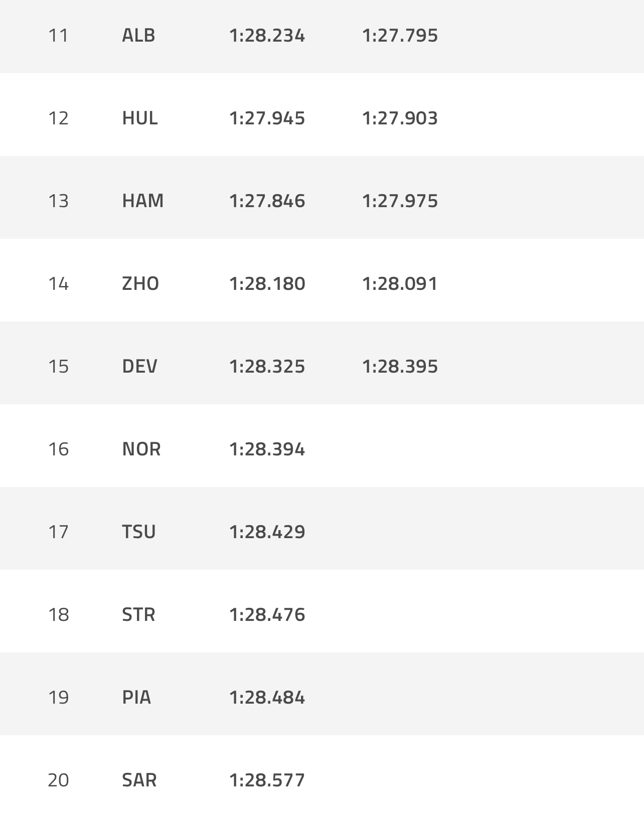Select the 1:27.903 lap time
Viewport: 644px width, 820px height.
coord(400,118)
